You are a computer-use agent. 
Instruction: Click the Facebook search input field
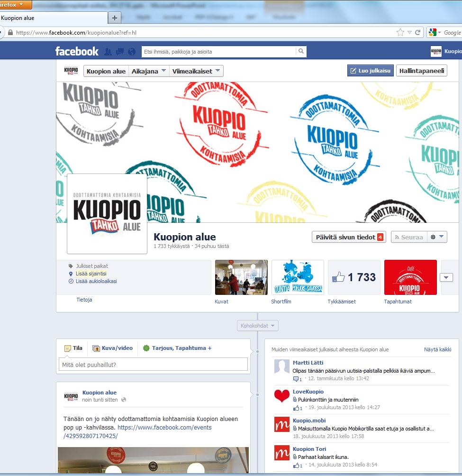click(218, 52)
